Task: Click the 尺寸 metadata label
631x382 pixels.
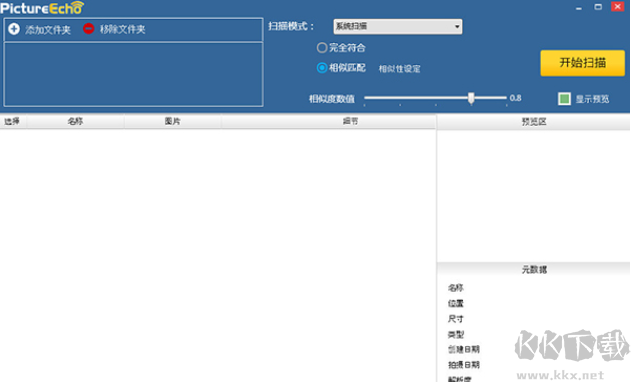Action: tap(456, 319)
